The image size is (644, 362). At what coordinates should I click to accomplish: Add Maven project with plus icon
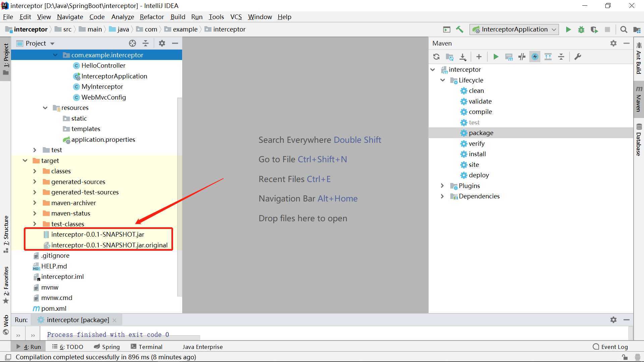(x=479, y=57)
